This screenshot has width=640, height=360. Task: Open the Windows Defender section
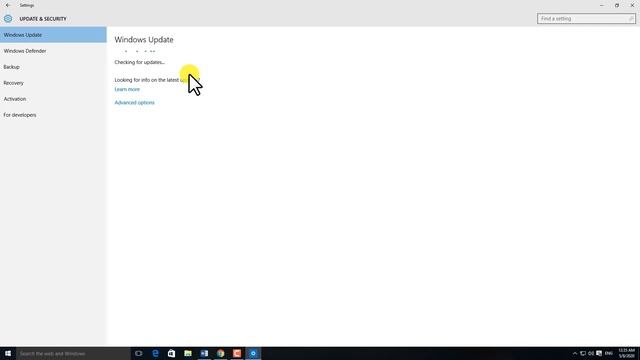(x=53, y=51)
